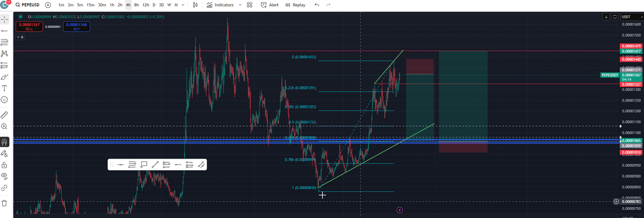Viewport: 644px width, 218px height.
Task: Switch to W weekly timeframe
Action: click(x=169, y=5)
